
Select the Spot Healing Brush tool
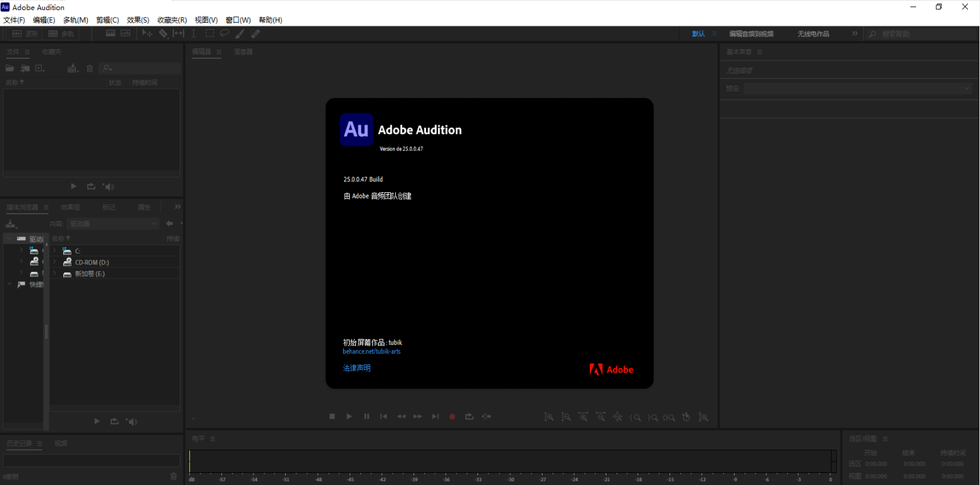point(255,34)
